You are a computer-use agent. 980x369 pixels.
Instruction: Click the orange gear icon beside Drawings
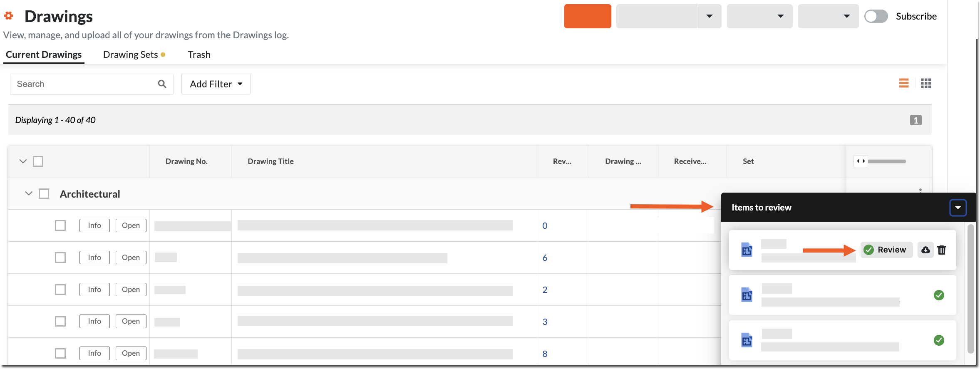pos(9,16)
